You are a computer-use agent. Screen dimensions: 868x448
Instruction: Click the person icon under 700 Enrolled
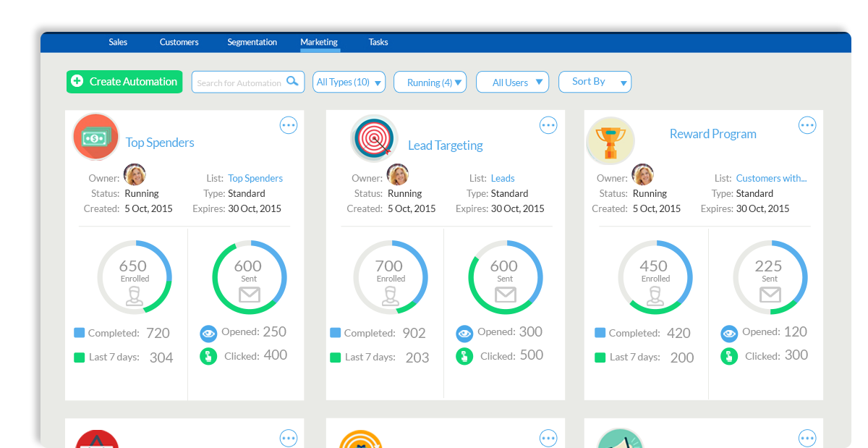click(390, 295)
